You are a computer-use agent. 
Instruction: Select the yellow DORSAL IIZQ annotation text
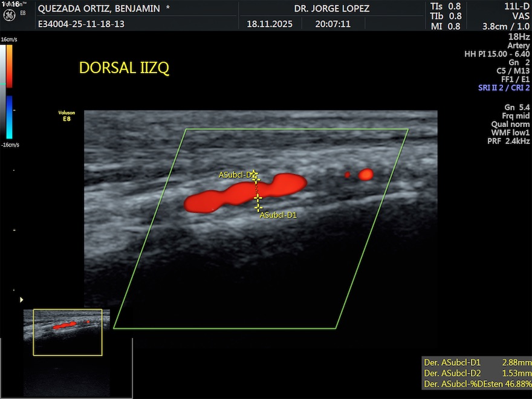(124, 68)
